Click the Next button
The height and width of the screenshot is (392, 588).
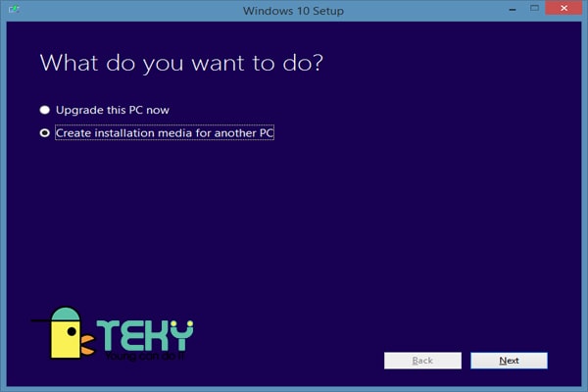(509, 361)
